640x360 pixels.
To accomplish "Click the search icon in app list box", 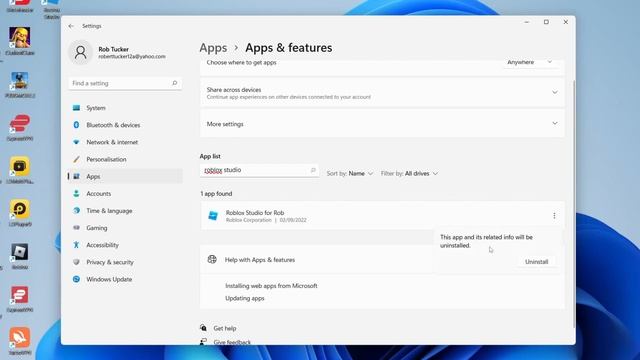I will pyautogui.click(x=313, y=170).
